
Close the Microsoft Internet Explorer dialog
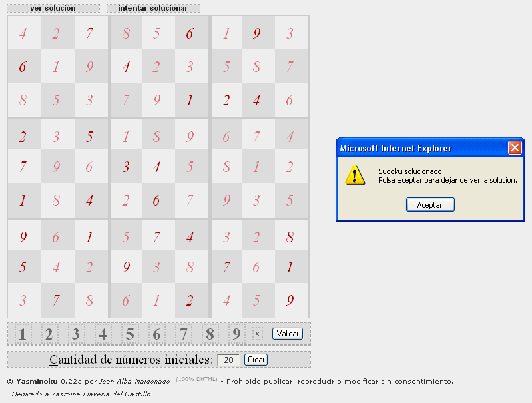click(x=515, y=148)
